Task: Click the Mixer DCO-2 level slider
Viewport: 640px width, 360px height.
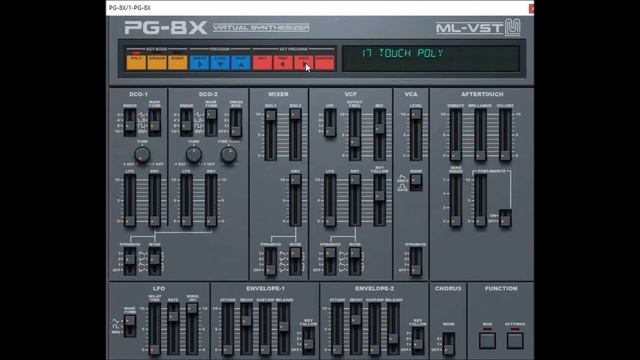Action: tap(296, 135)
